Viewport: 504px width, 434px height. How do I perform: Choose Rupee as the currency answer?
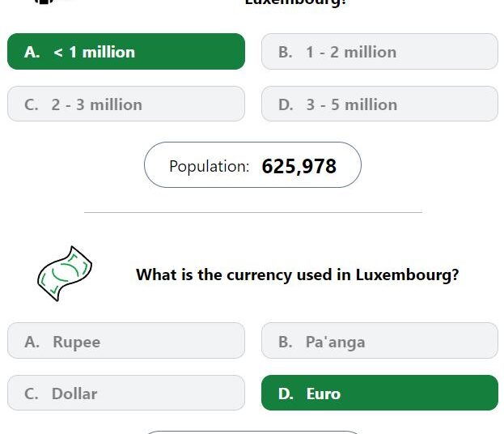pyautogui.click(x=126, y=341)
